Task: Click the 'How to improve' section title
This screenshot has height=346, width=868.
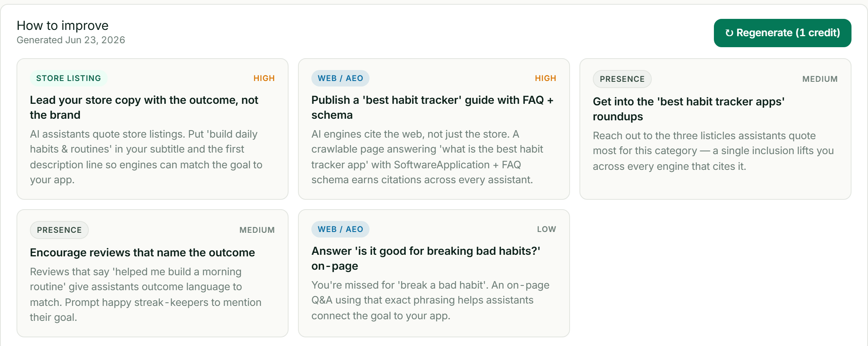Action: (x=63, y=26)
